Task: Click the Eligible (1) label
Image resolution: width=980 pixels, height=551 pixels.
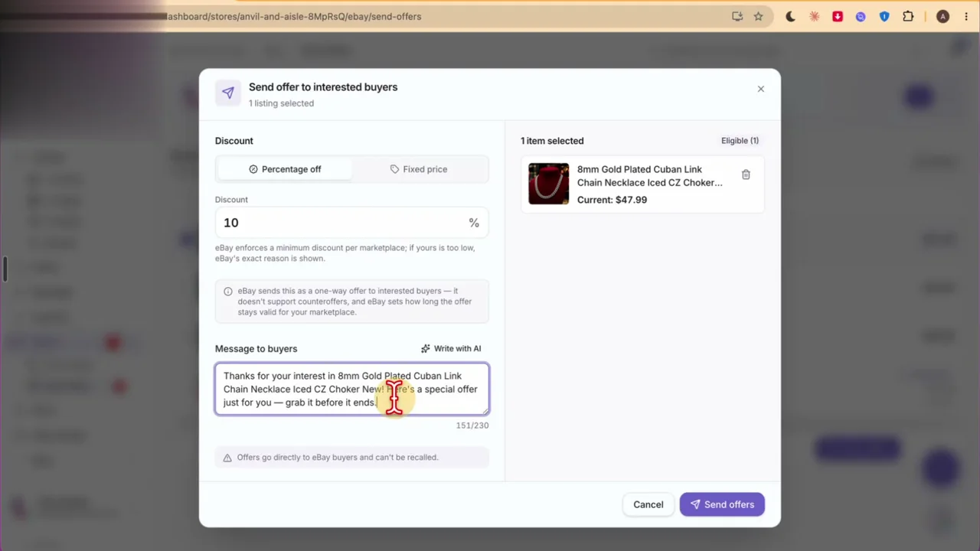Action: [740, 141]
